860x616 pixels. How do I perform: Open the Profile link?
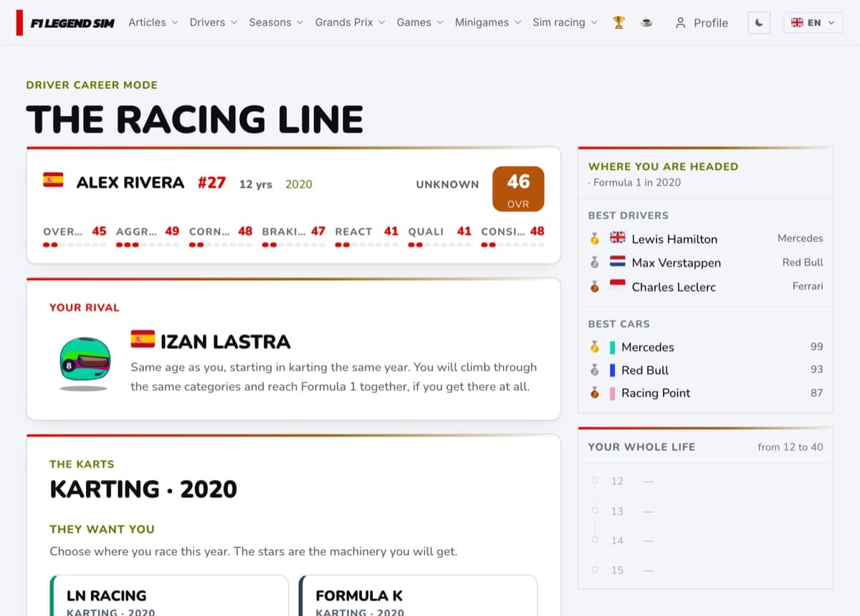pos(702,23)
